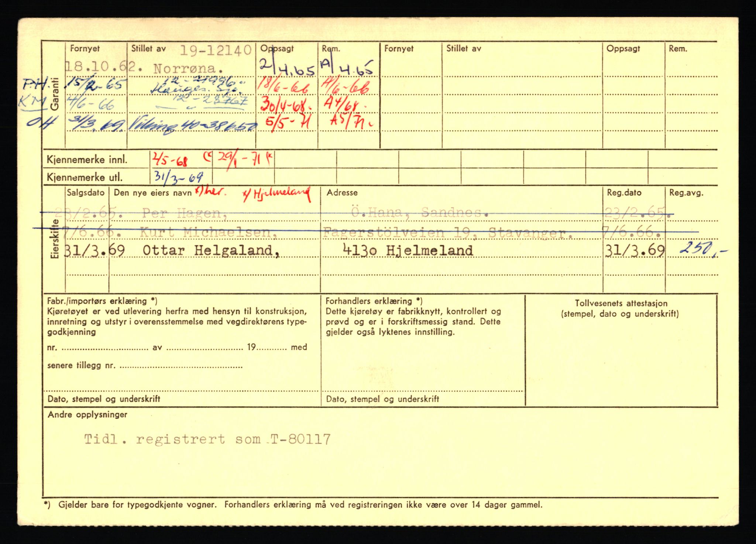Click the Adresse column header
The width and height of the screenshot is (756, 544).
pyautogui.click(x=342, y=192)
